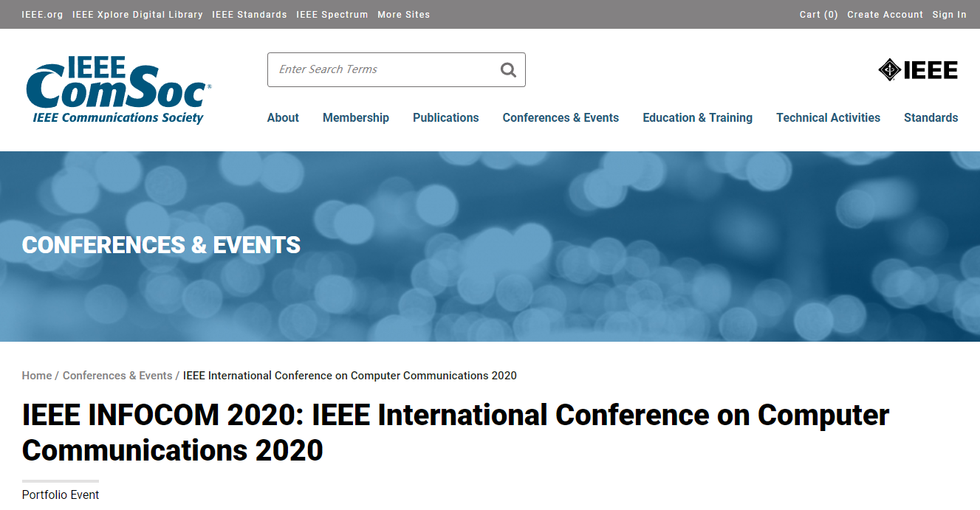Click the IEEE logo at top right

pos(918,70)
